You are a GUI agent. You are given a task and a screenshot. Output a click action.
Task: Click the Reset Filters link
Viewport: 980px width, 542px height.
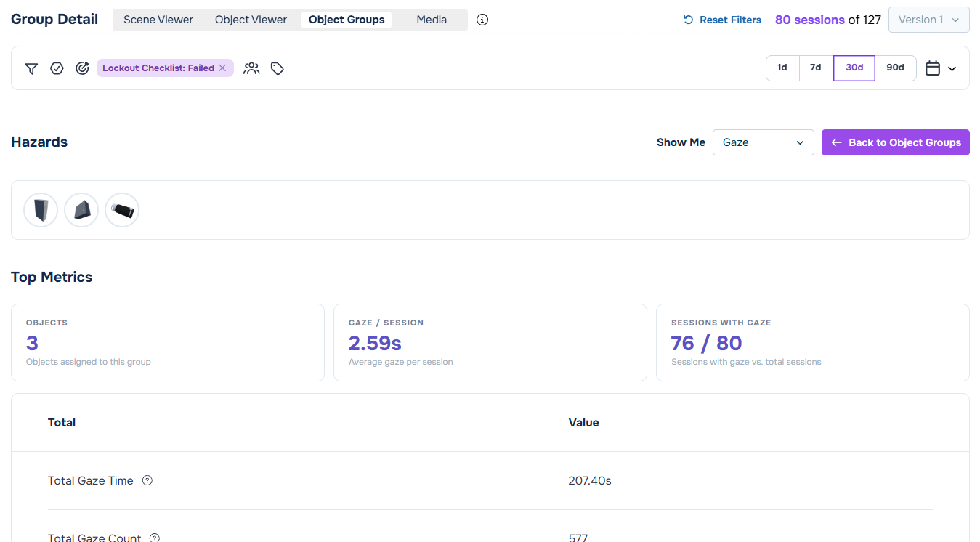(722, 20)
